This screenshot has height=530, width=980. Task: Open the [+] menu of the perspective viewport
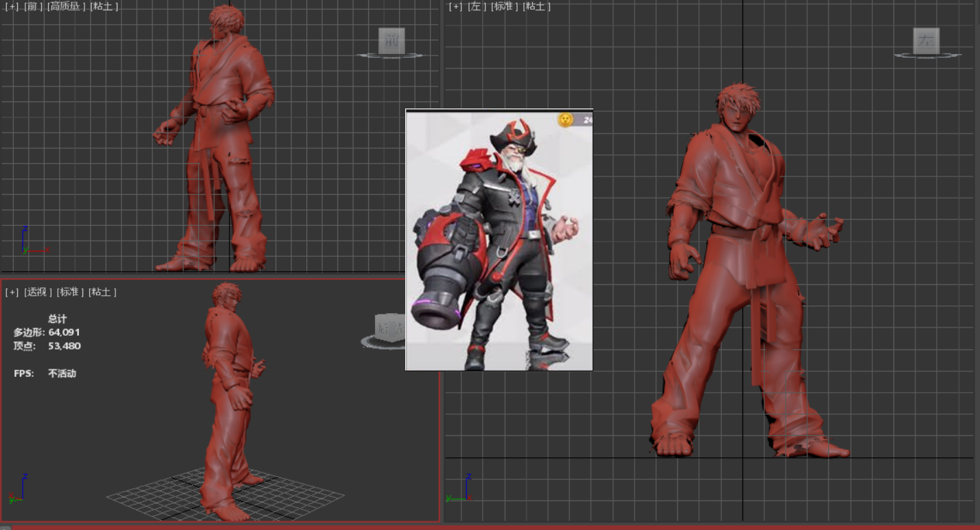pos(12,292)
